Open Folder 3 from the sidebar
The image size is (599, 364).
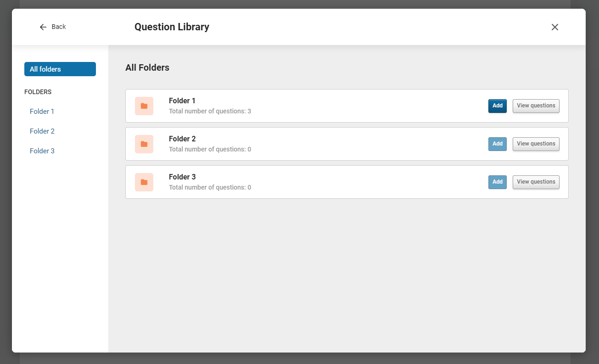[x=42, y=151]
